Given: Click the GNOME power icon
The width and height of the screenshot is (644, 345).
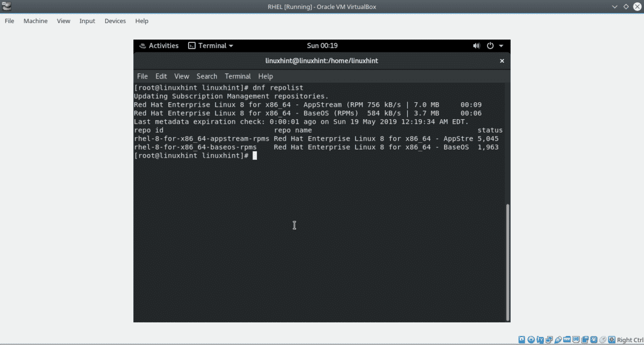Looking at the screenshot, I should click(x=490, y=46).
